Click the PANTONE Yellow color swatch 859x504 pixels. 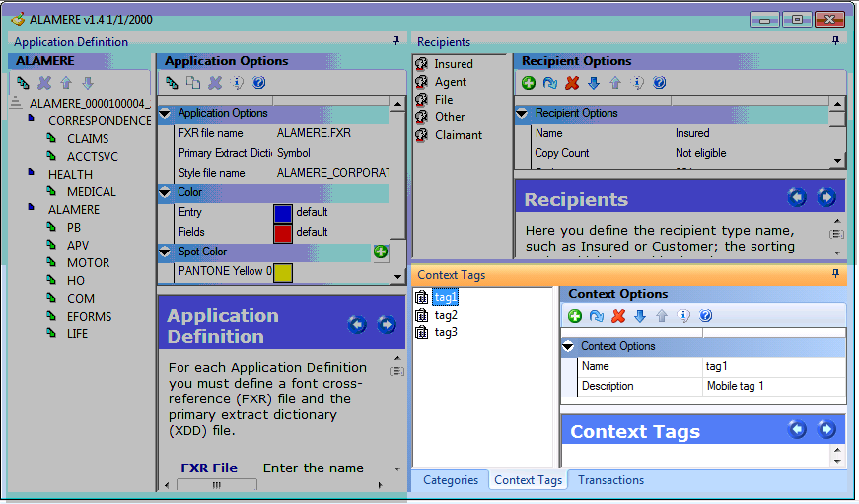[283, 273]
